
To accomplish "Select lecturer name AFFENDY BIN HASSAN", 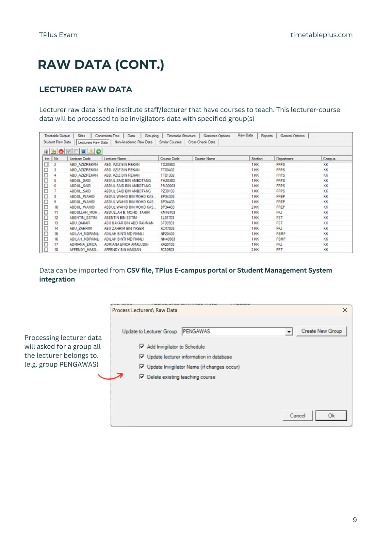I will [x=122, y=250].
